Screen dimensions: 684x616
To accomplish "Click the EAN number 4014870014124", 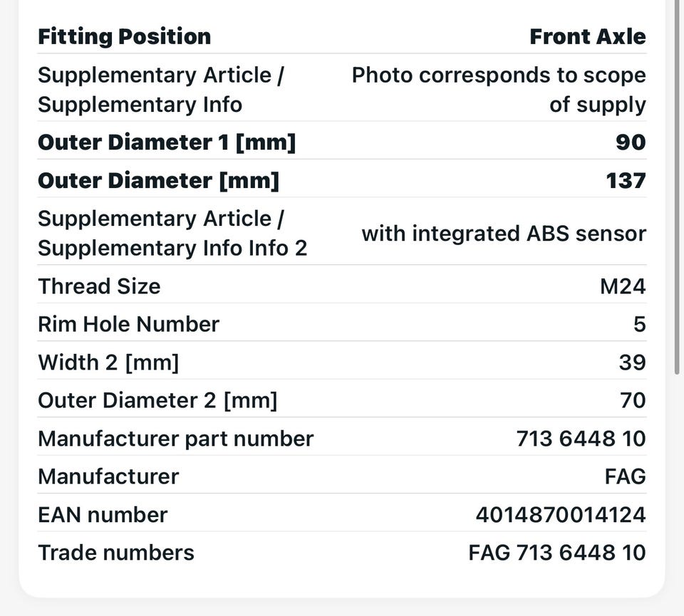I will click(x=561, y=515).
